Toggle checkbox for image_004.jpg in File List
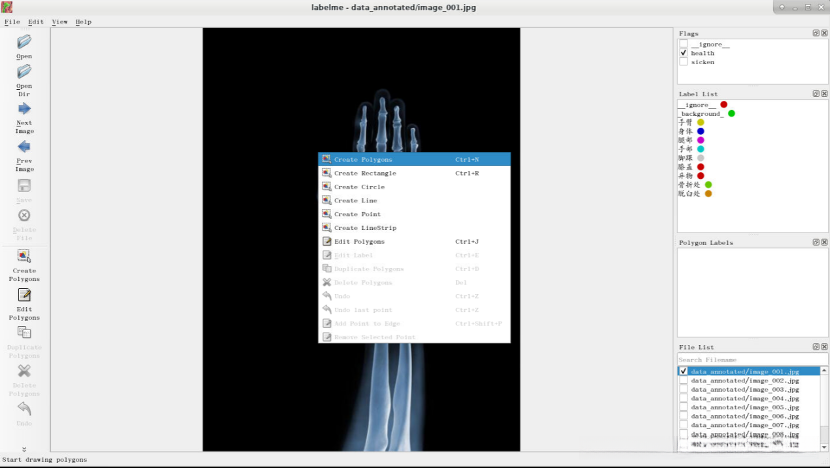The image size is (830, 468). tap(683, 398)
